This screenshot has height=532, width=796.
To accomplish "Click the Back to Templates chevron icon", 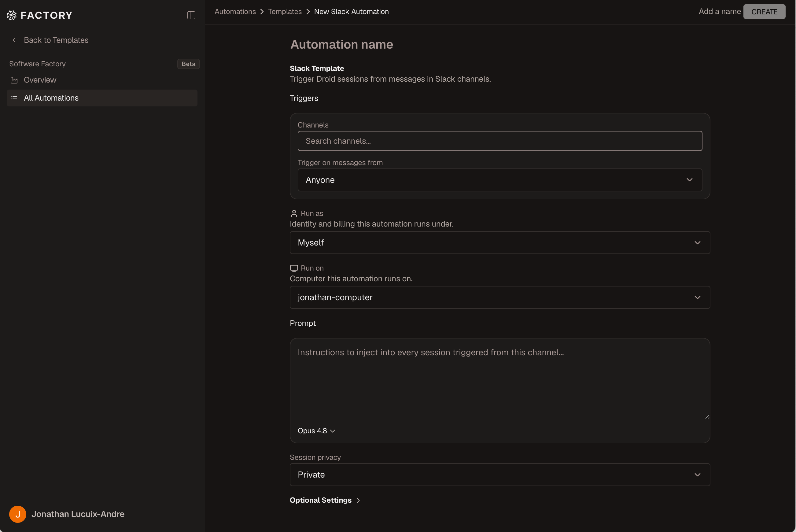I will pos(14,40).
